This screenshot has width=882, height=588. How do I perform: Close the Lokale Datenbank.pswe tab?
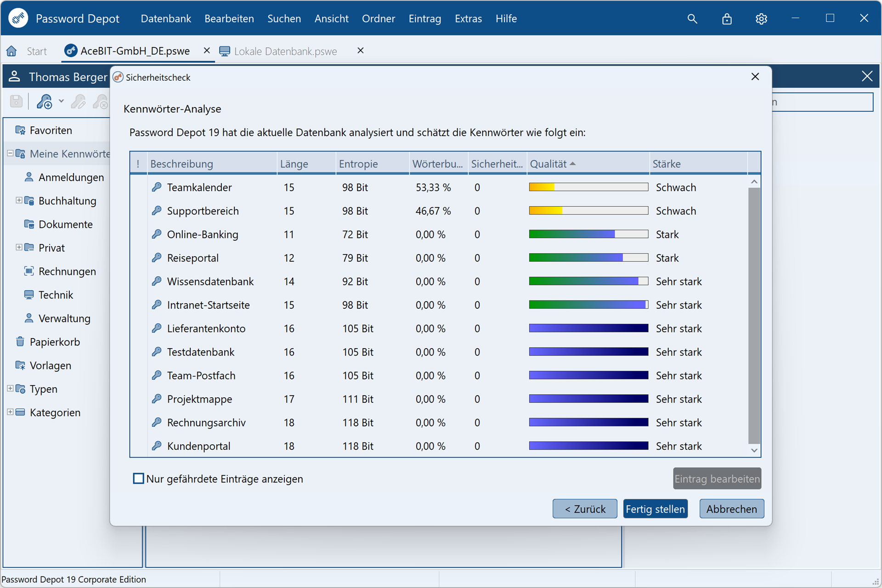point(361,51)
